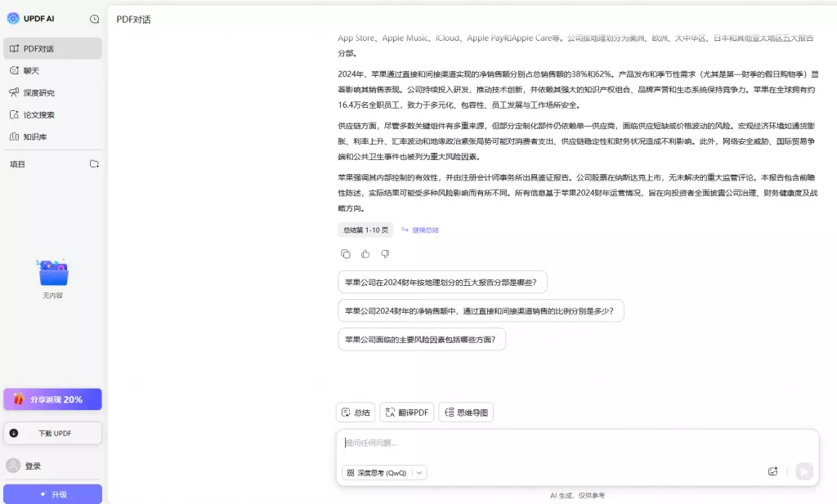Image resolution: width=837 pixels, height=504 pixels.
Task: Copy the AI response using the copy icon
Action: pyautogui.click(x=346, y=254)
